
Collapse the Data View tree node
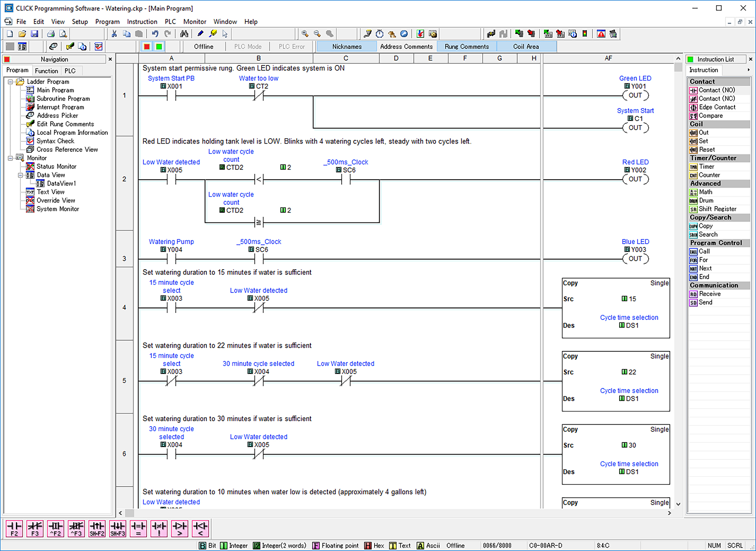(20, 175)
